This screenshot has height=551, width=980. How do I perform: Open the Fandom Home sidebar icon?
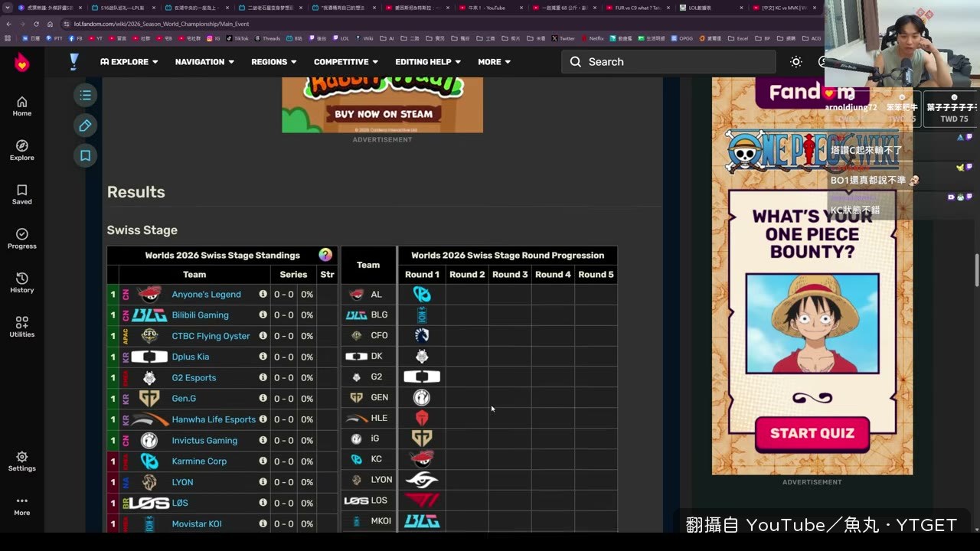pos(21,106)
